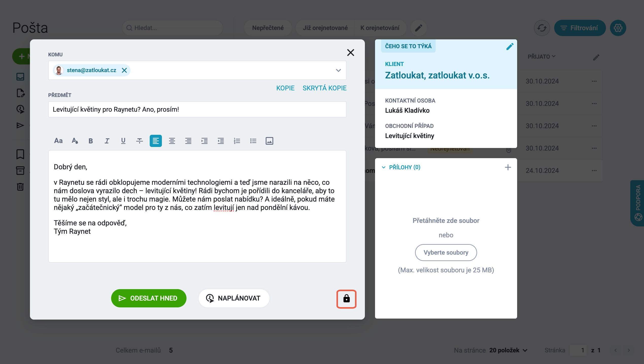The width and height of the screenshot is (644, 364).
Task: Toggle italic formatting
Action: [x=107, y=141]
